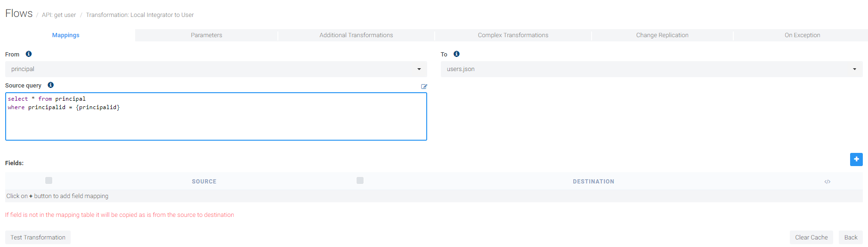
Task: Open the source query editor pencil icon
Action: tap(424, 87)
